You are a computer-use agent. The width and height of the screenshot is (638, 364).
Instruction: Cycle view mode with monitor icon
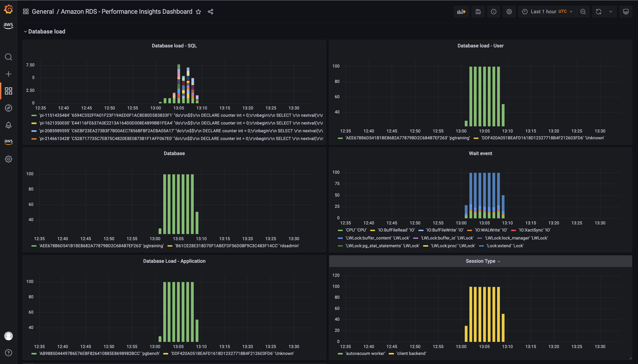626,12
